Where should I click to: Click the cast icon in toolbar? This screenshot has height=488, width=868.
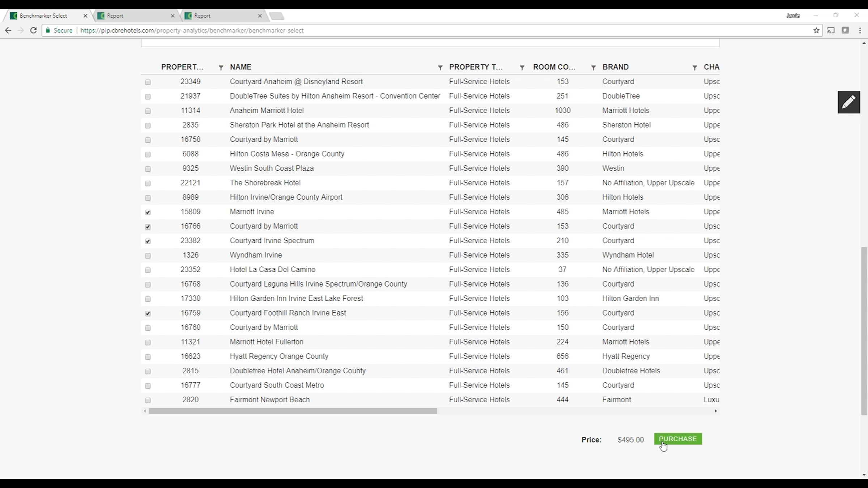831,30
